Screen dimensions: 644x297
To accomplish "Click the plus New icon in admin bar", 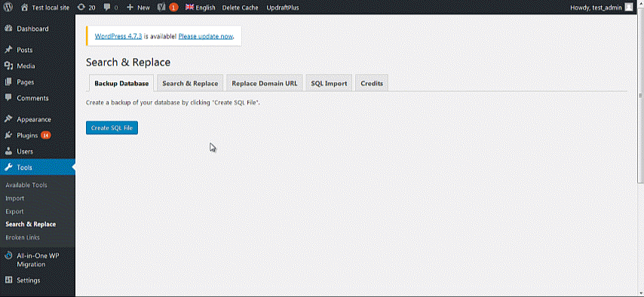I will coord(130,8).
